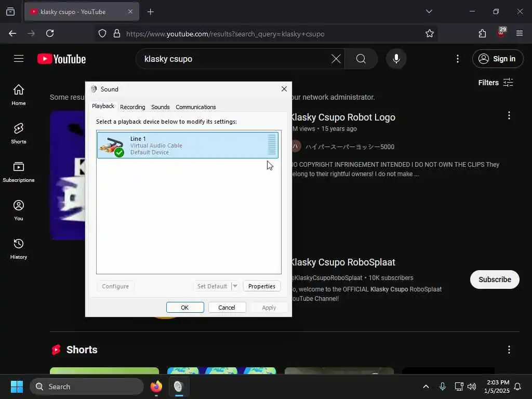The width and height of the screenshot is (532, 399).
Task: Open notifications bell in taskbar
Action: 517,387
